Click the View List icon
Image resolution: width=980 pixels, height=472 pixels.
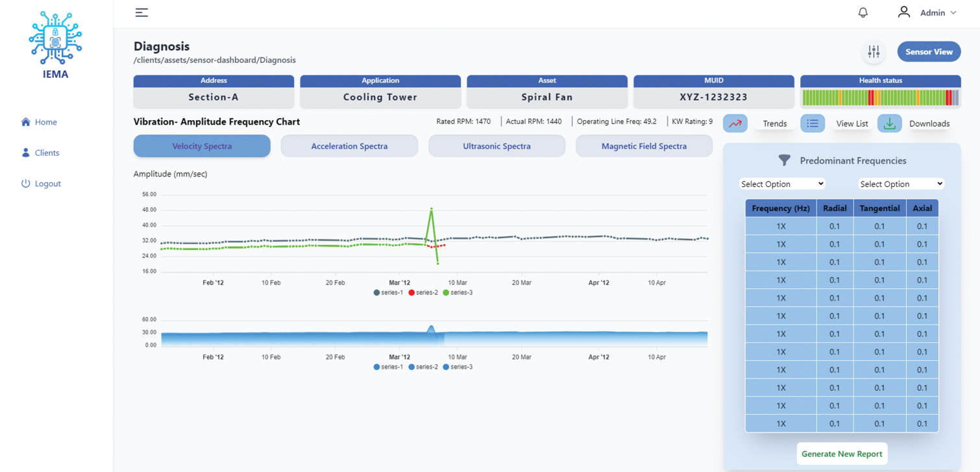coord(812,123)
